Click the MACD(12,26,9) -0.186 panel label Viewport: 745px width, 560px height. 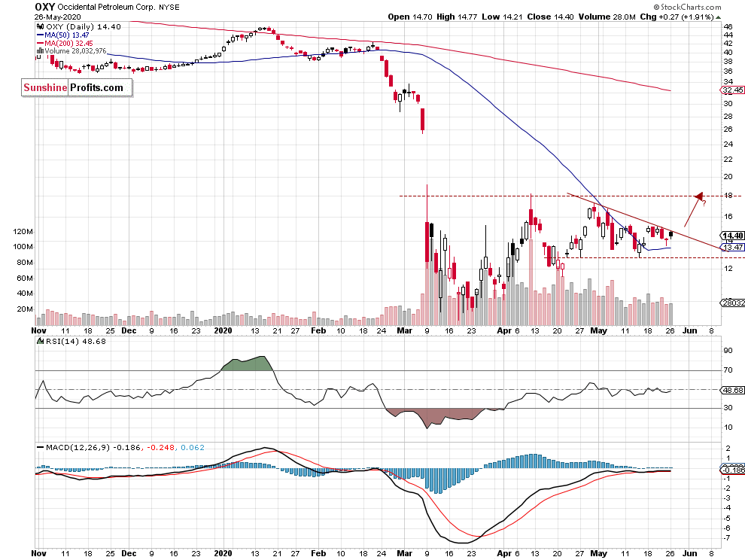(x=93, y=447)
